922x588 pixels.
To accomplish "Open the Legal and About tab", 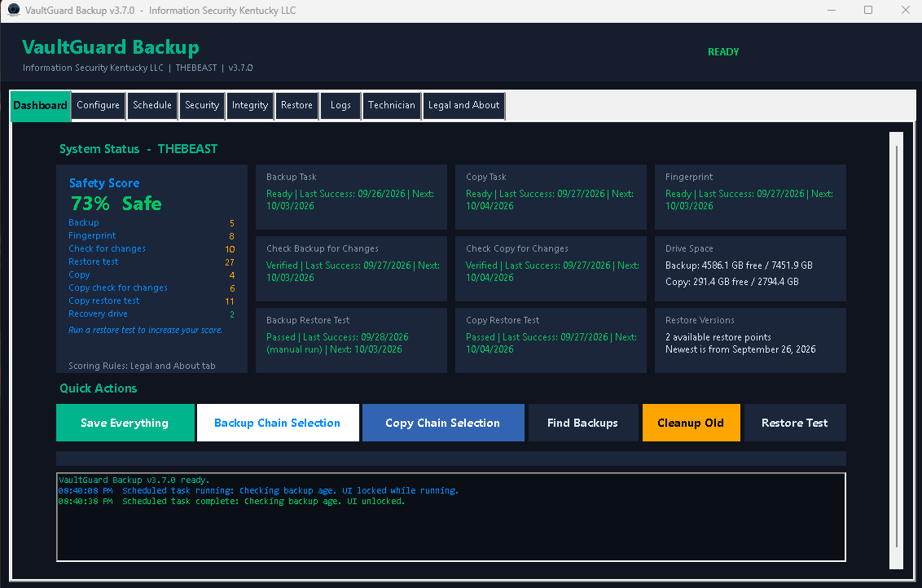I will click(x=464, y=106).
